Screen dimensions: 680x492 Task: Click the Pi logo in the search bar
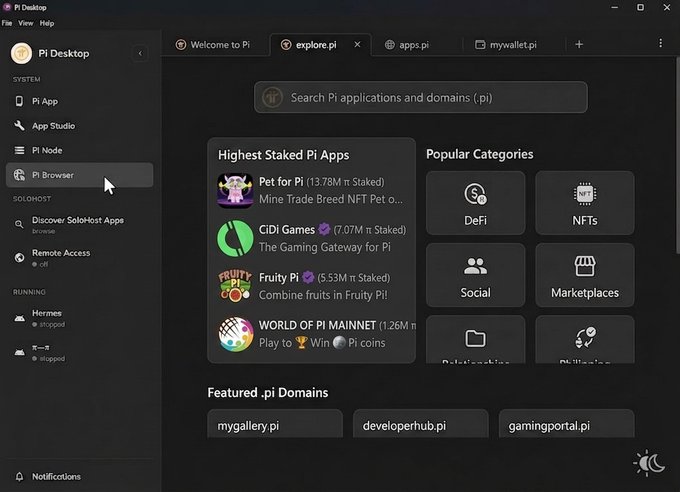click(x=272, y=97)
